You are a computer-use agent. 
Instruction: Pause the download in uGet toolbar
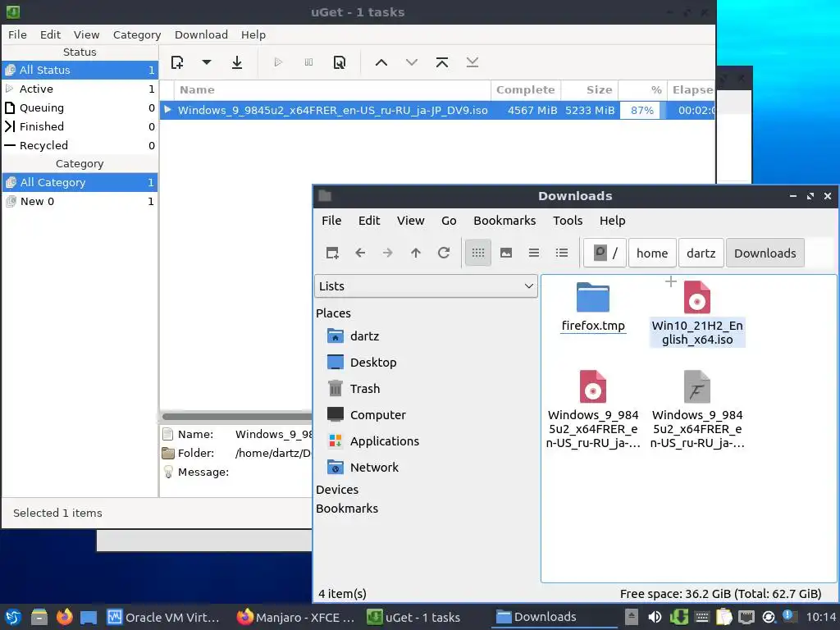click(308, 62)
